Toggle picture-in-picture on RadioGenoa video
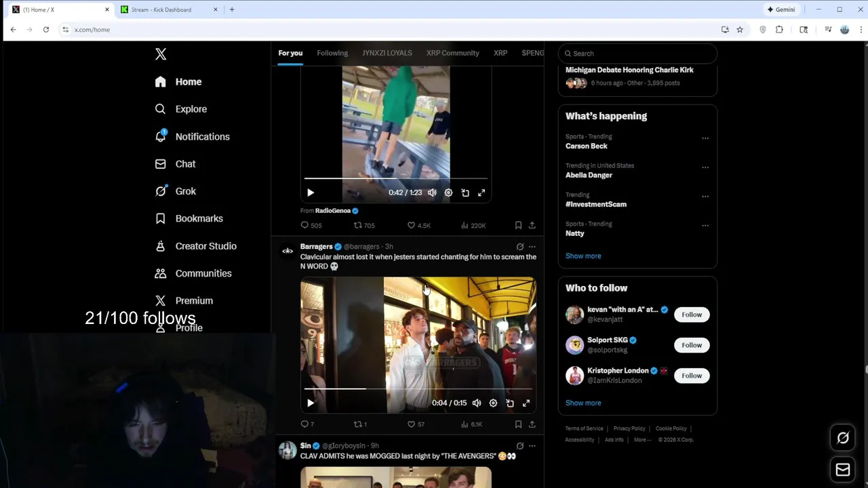 465,192
